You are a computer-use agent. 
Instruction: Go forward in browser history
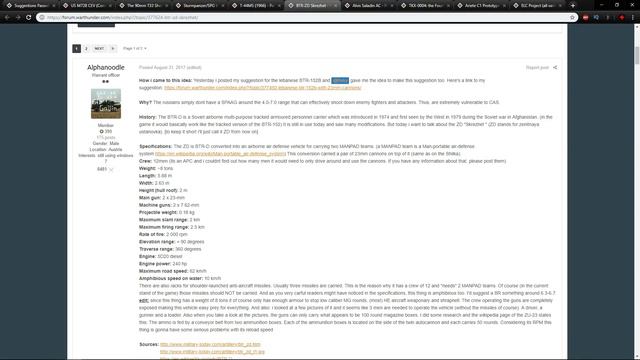tap(18, 18)
